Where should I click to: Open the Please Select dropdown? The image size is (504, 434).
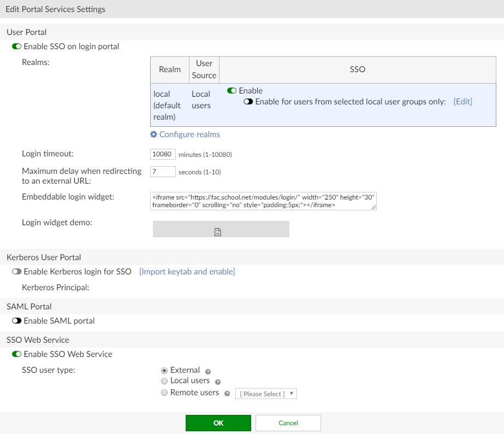click(x=266, y=393)
